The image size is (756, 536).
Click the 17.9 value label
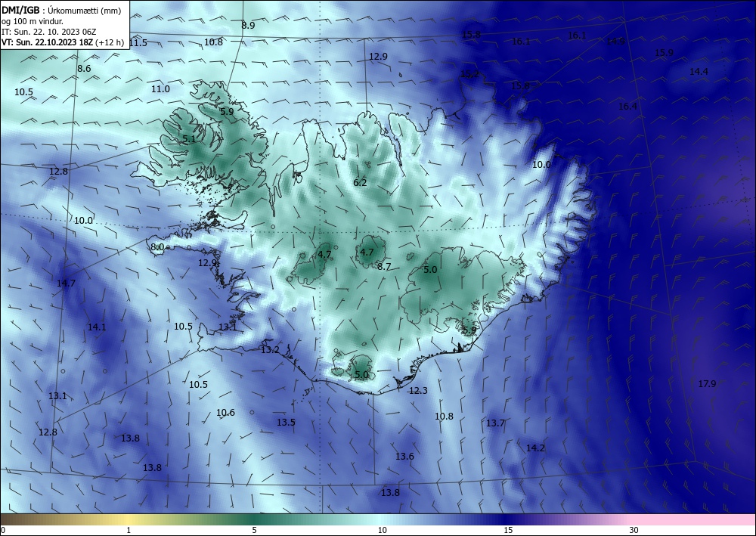pos(708,384)
